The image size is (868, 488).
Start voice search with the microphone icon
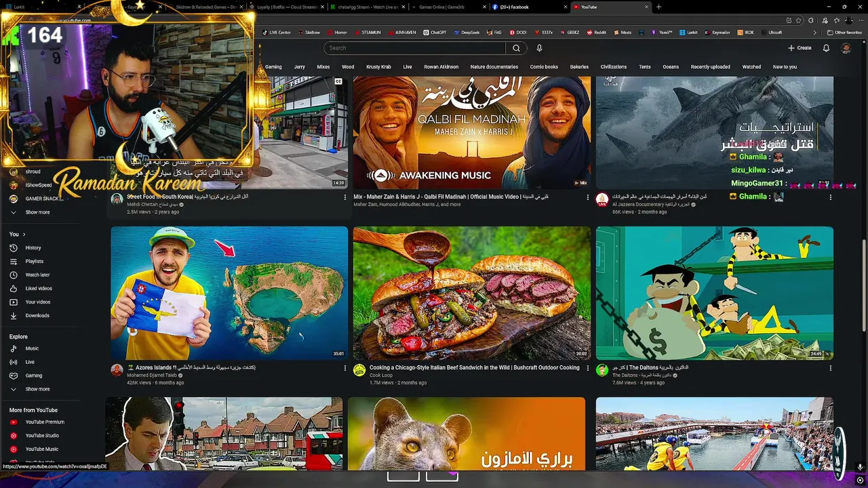tap(539, 48)
